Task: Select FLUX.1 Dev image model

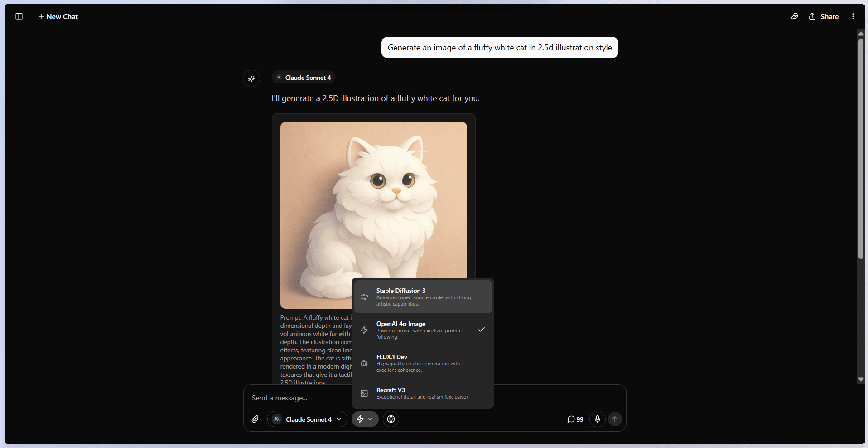Action: coord(423,363)
